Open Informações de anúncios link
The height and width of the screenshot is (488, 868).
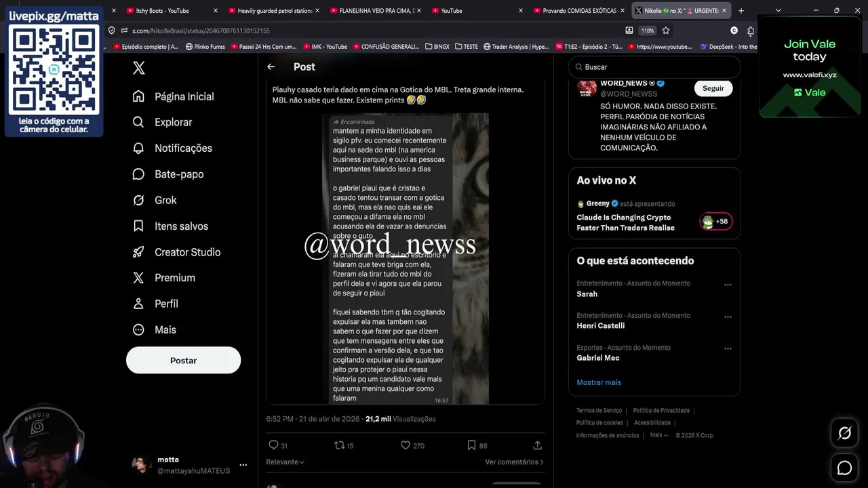click(608, 435)
